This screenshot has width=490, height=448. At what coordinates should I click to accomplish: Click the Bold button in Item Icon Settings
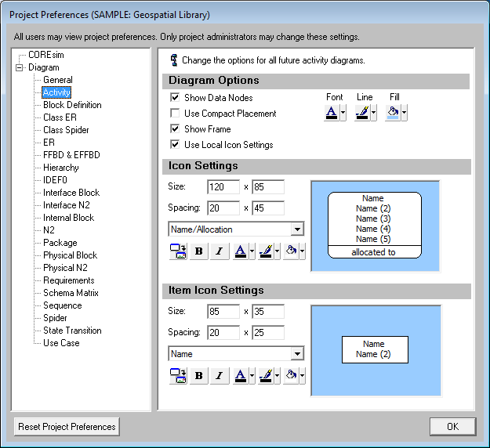198,376
